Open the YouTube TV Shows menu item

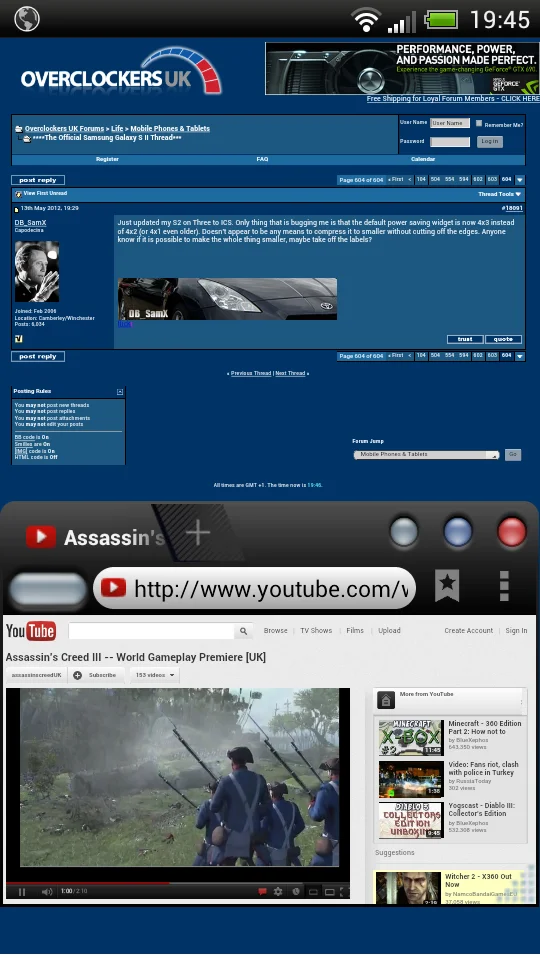[x=316, y=631]
